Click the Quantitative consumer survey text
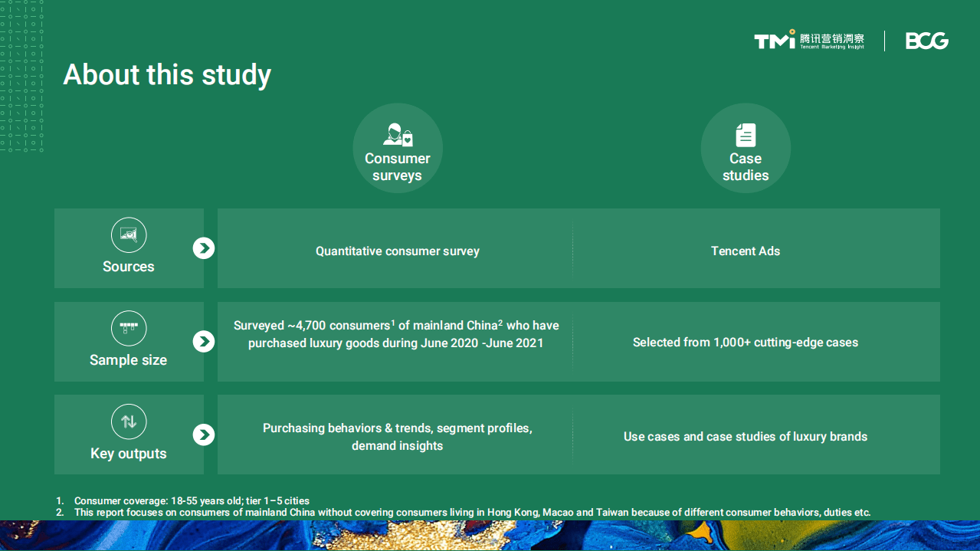Screen dimensions: 980x551 click(397, 251)
